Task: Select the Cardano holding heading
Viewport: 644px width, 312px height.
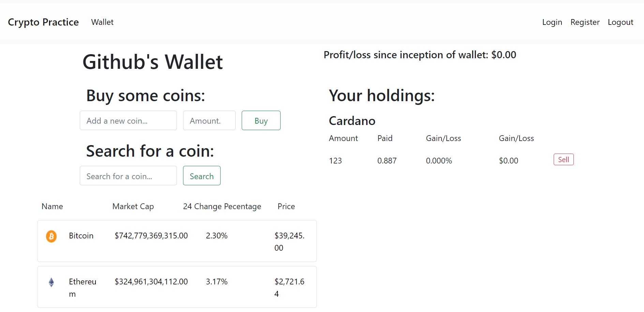Action: tap(352, 121)
